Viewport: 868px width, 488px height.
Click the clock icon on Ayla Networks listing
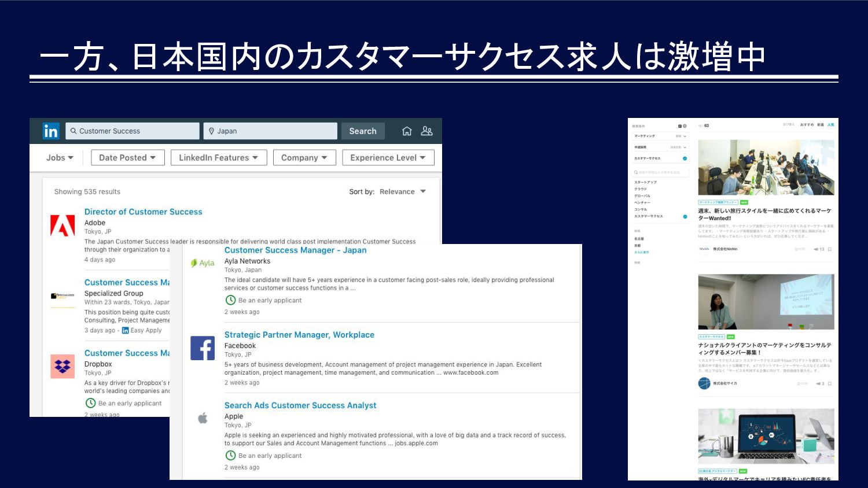pos(230,300)
